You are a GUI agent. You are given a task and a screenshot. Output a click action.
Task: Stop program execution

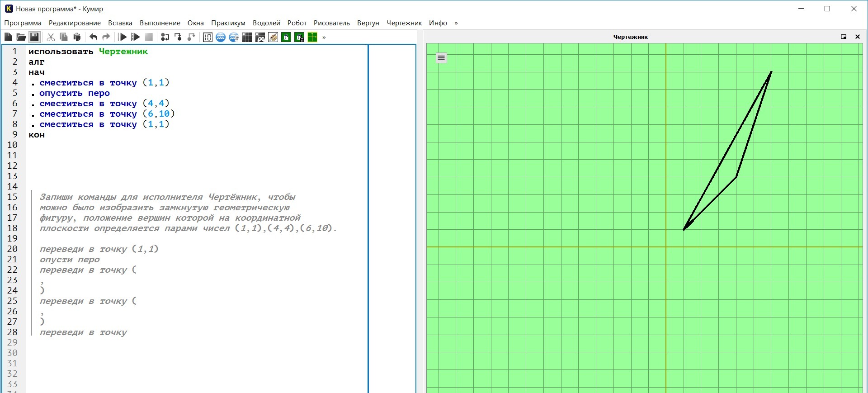click(x=149, y=37)
